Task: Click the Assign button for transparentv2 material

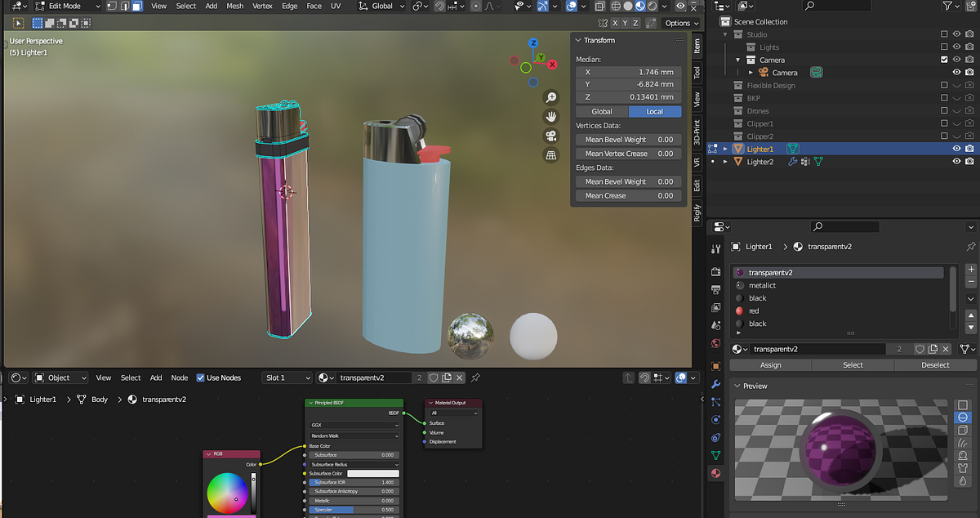Action: (770, 364)
